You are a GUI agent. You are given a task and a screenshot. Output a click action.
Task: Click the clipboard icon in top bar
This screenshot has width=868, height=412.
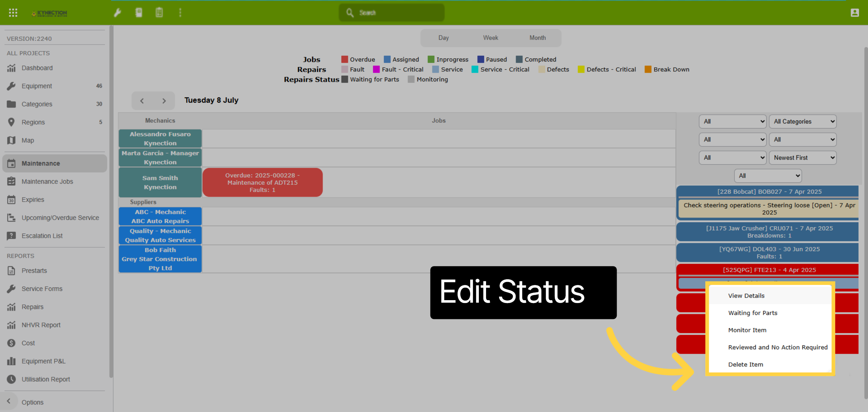(x=159, y=13)
